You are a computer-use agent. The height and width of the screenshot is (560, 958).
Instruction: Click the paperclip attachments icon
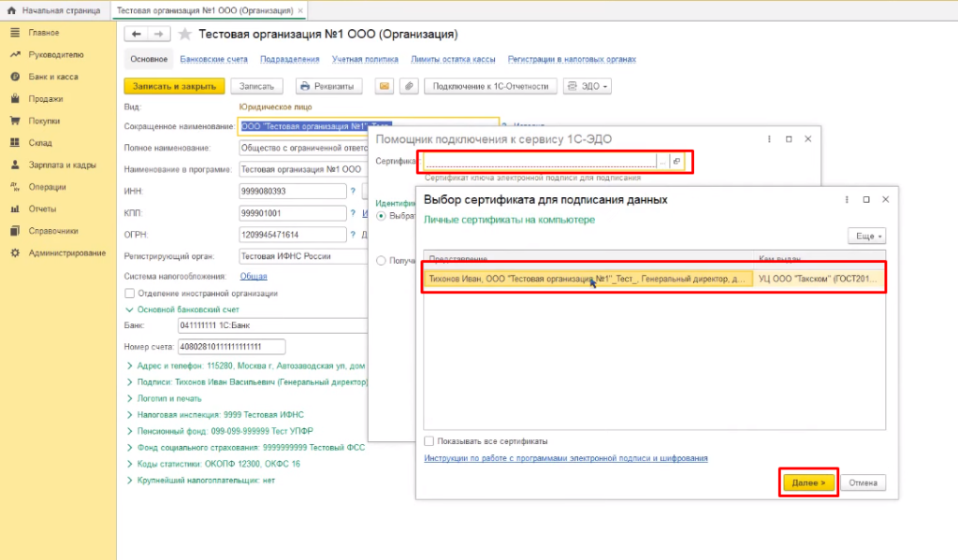pos(409,86)
